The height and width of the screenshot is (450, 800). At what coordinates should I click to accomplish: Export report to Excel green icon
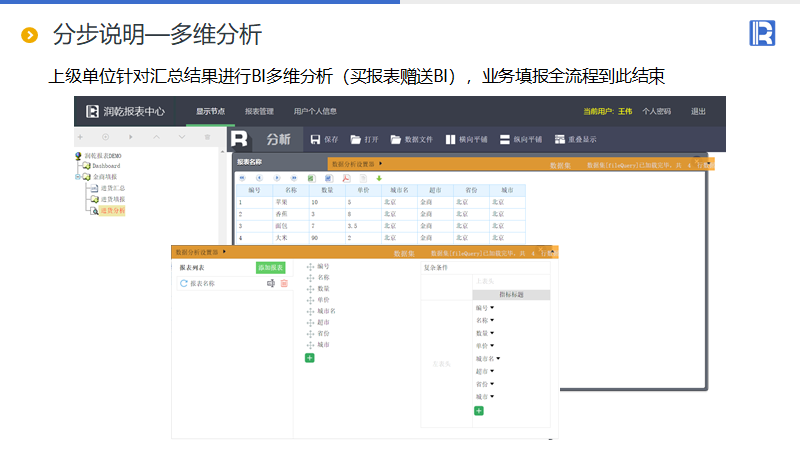(311, 178)
